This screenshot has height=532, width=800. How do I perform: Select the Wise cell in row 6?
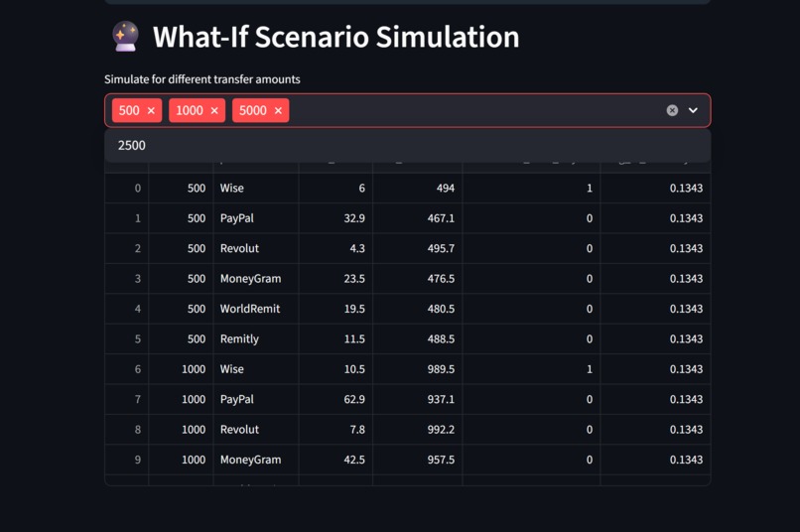pyautogui.click(x=256, y=369)
